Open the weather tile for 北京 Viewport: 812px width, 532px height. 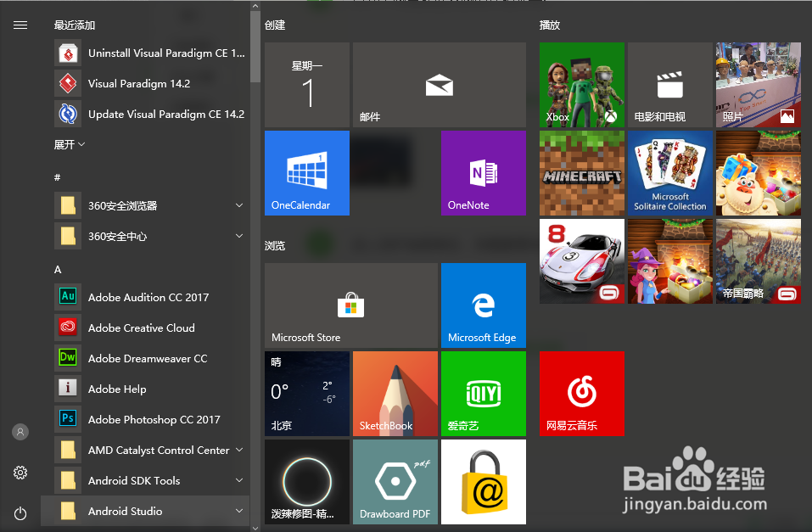coord(307,394)
